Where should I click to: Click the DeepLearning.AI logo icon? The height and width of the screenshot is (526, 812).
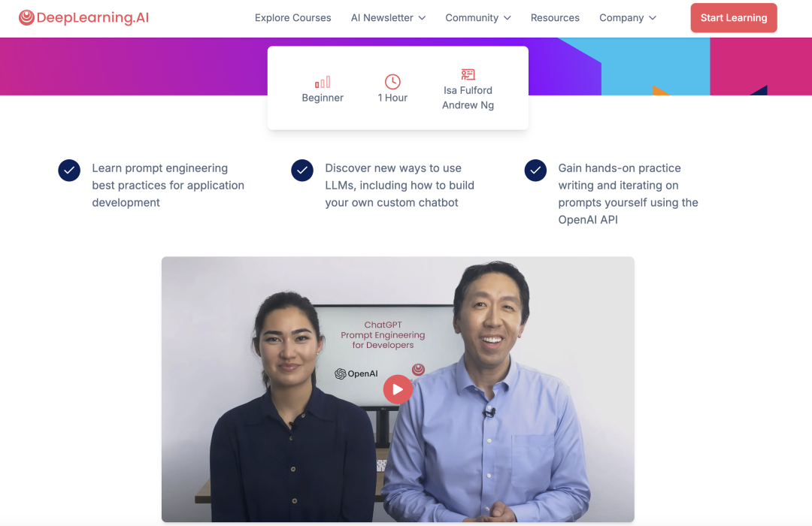[26, 17]
